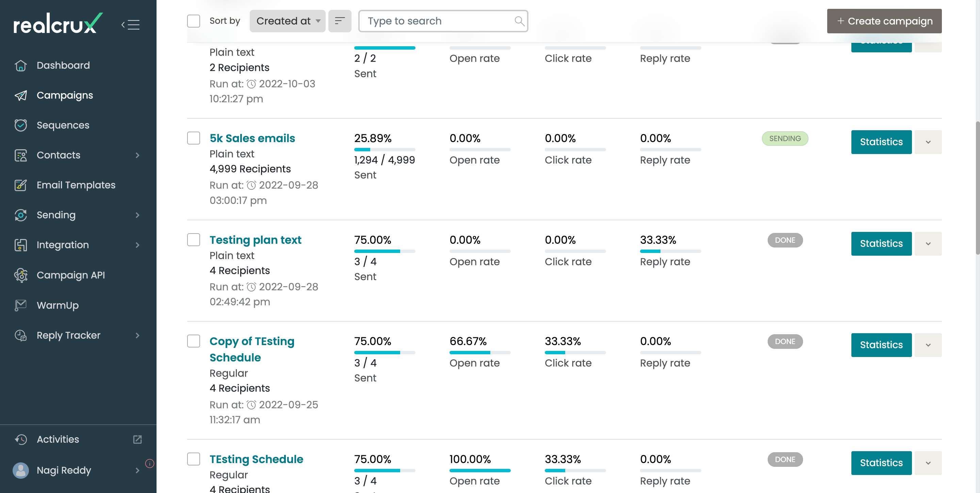
Task: Click the 5k Sales emails sent progress bar
Action: tap(384, 150)
